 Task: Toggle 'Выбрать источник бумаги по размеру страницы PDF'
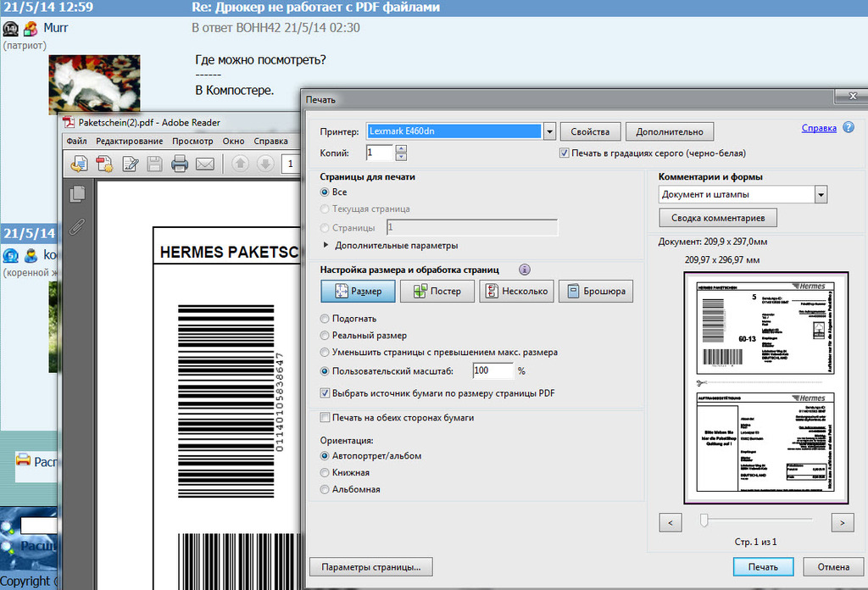[x=325, y=393]
